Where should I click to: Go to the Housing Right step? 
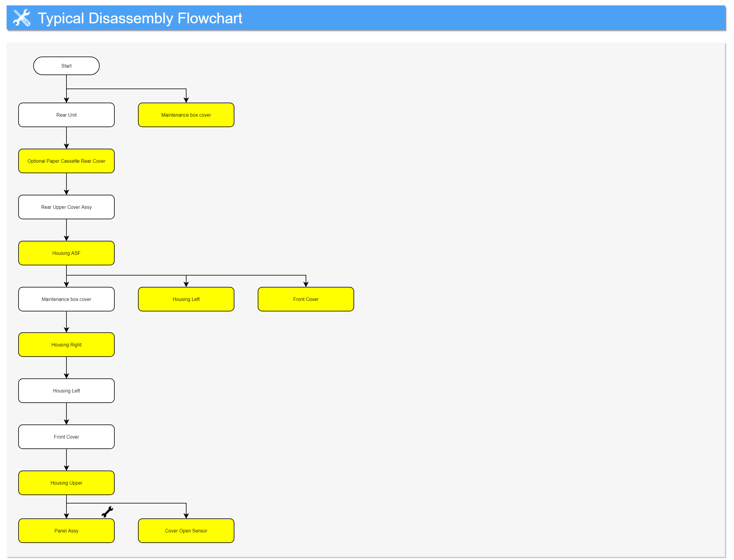point(66,345)
